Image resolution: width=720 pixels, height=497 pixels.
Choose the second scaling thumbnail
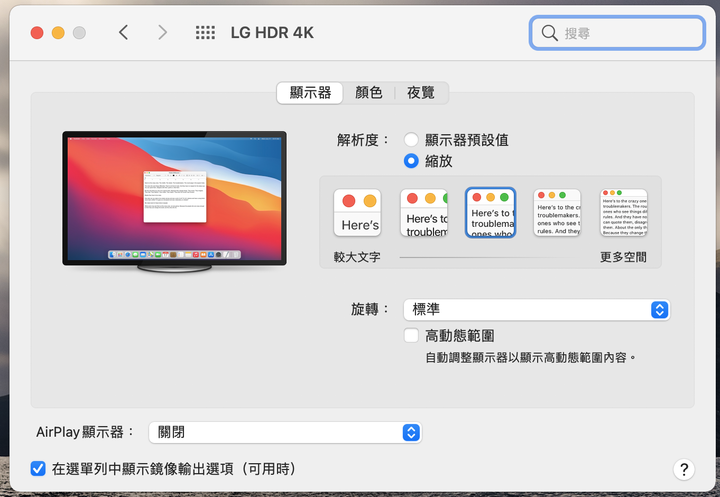(x=424, y=213)
